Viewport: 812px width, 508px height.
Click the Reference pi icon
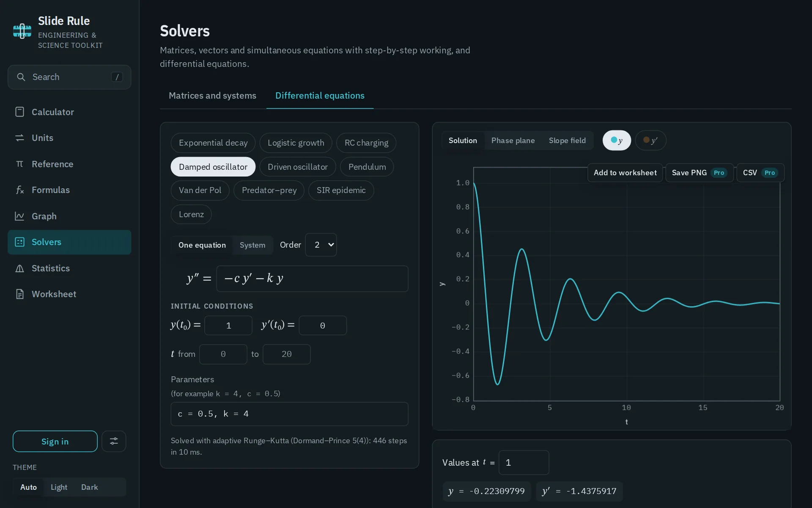coord(19,164)
